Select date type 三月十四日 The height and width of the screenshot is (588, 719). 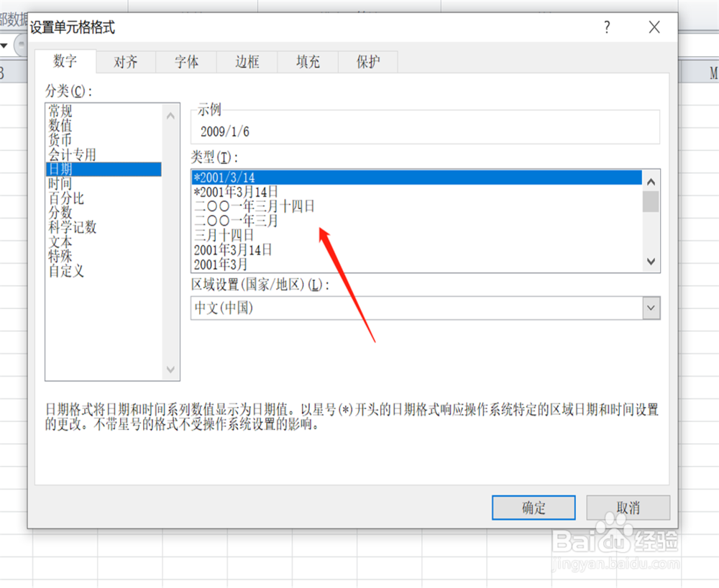tap(416, 235)
